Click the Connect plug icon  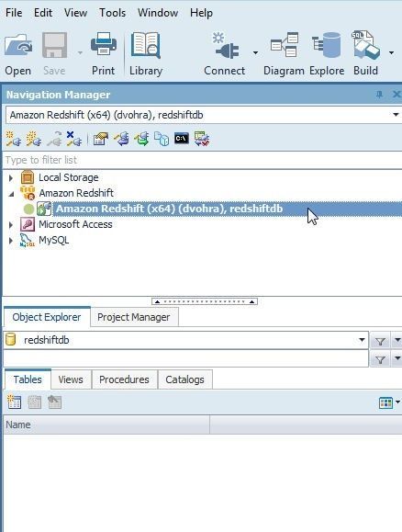pyautogui.click(x=226, y=45)
